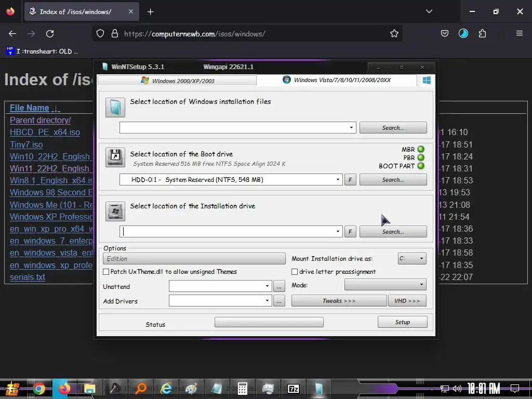
Task: Expand the Boot drive HDD-0:1 dropdown
Action: click(338, 179)
